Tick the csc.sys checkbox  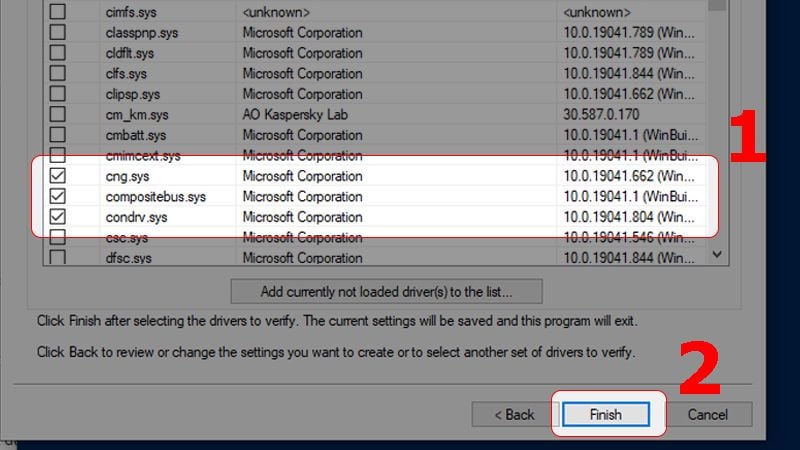pyautogui.click(x=57, y=238)
